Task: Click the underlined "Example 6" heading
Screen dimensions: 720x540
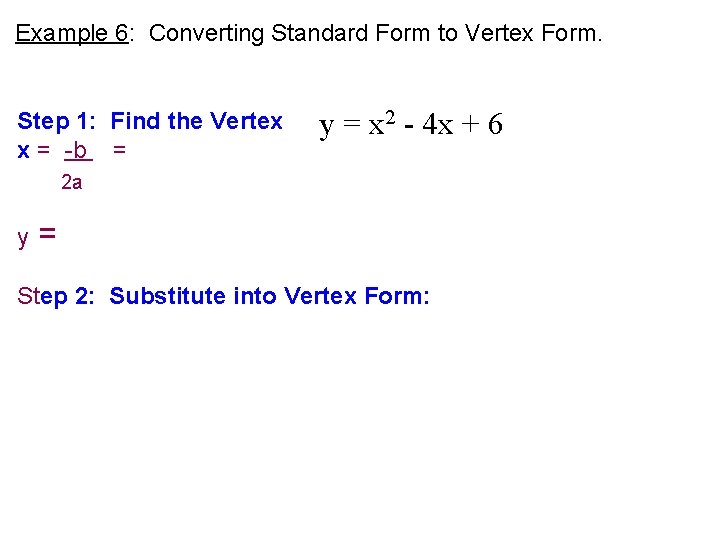Action: click(72, 34)
